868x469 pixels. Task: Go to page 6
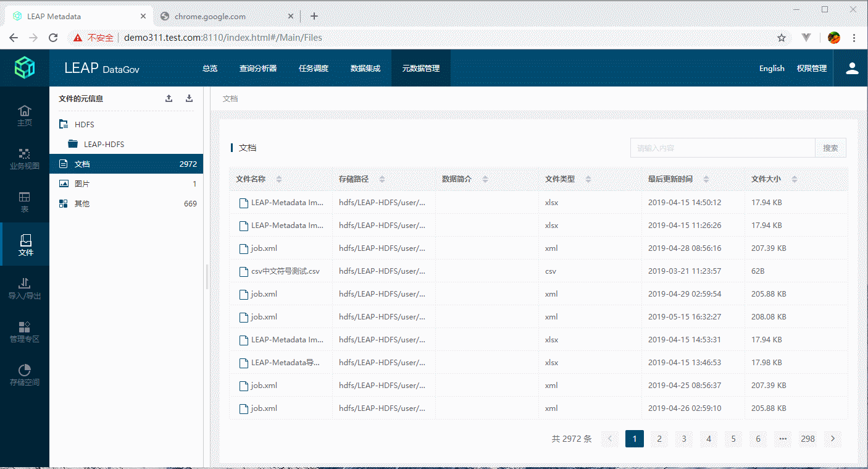(x=758, y=439)
